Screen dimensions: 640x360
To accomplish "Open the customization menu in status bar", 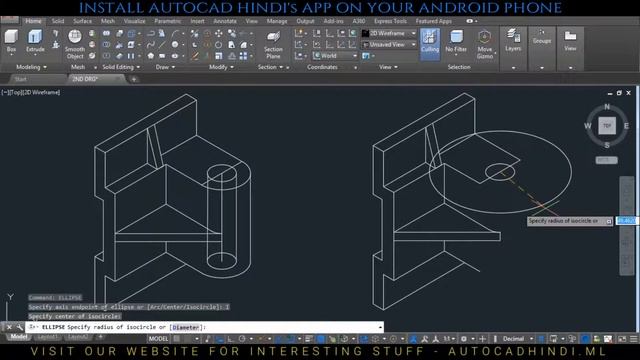I will [x=633, y=339].
